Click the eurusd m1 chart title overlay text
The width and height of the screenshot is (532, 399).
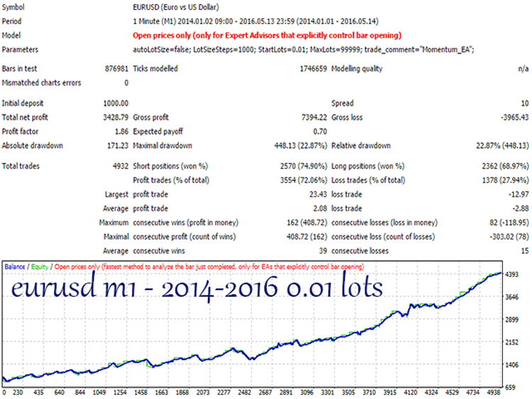point(196,288)
